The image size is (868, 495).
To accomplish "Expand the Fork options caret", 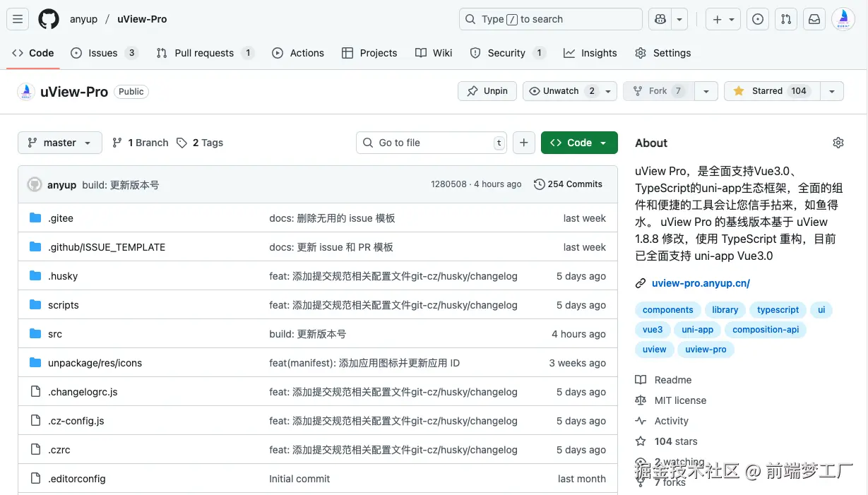I will (706, 91).
